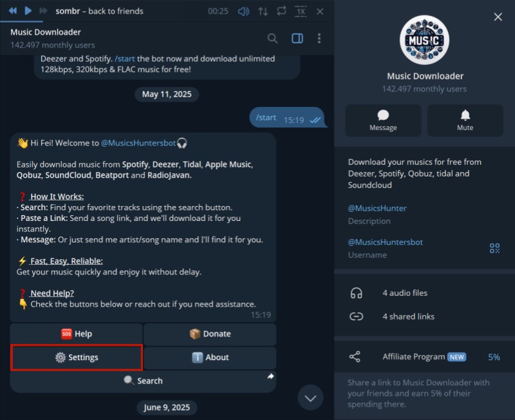Click the /start command in the sent message

[266, 117]
